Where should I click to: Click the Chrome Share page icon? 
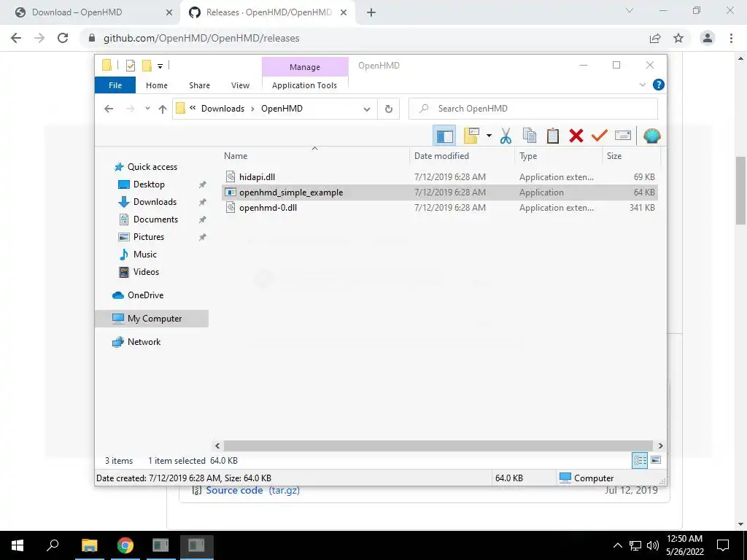[655, 38]
